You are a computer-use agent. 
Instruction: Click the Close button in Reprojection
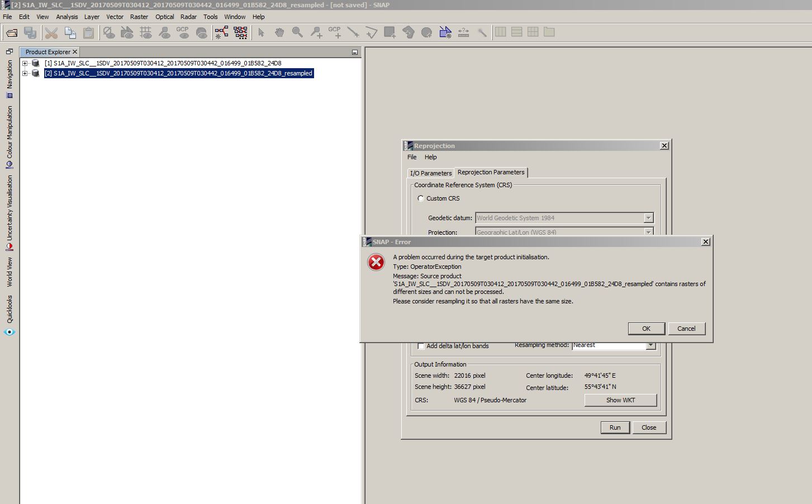point(649,427)
